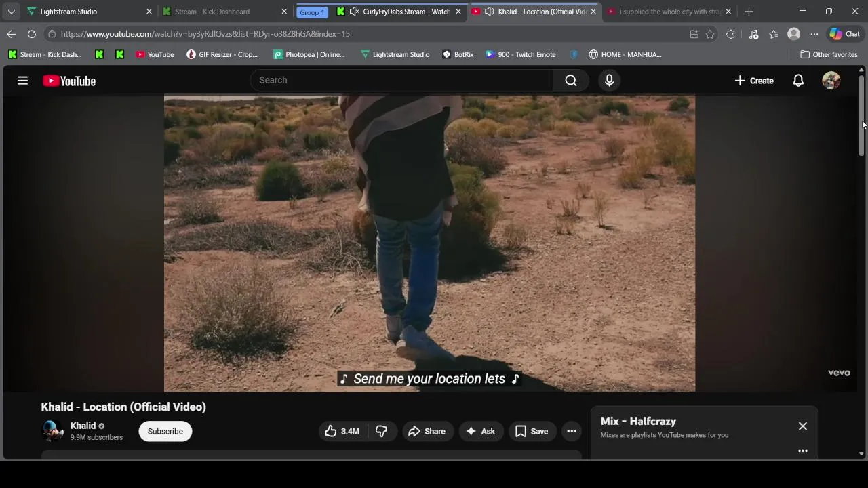
Task: Click the video player to pause
Action: [x=429, y=243]
